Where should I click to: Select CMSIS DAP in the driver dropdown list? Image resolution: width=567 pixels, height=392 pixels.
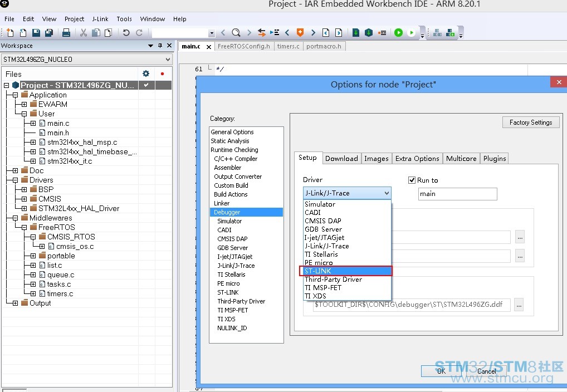coord(347,220)
